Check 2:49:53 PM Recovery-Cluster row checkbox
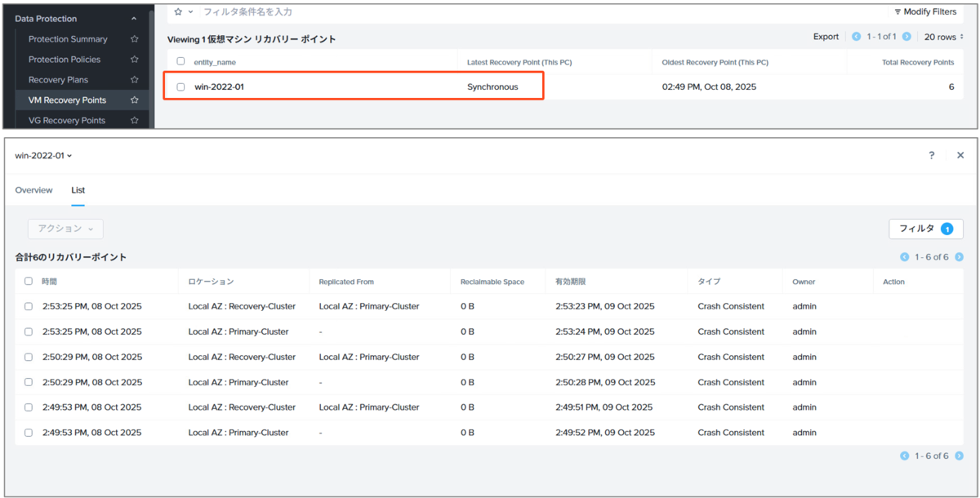This screenshot has width=980, height=498. coord(29,407)
